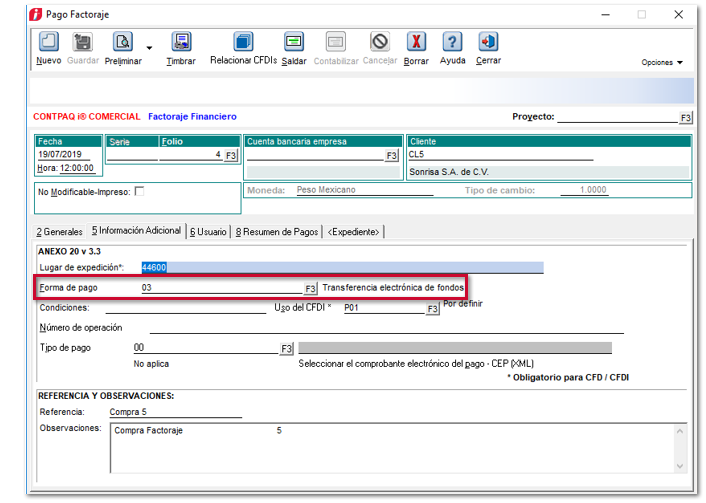Click the Preliminar preview icon

[x=123, y=42]
